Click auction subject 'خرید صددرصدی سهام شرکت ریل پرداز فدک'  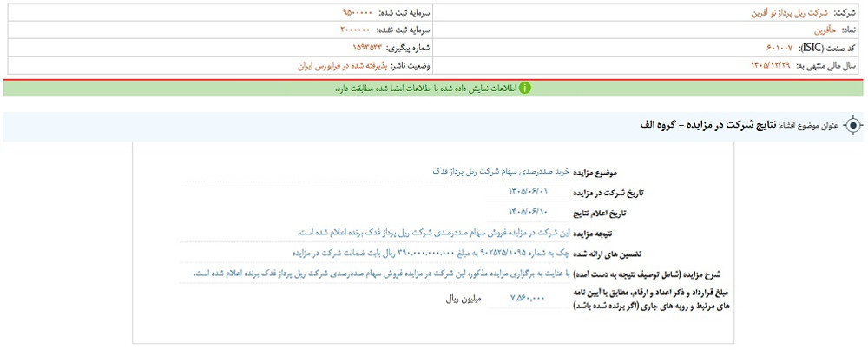[x=501, y=172]
